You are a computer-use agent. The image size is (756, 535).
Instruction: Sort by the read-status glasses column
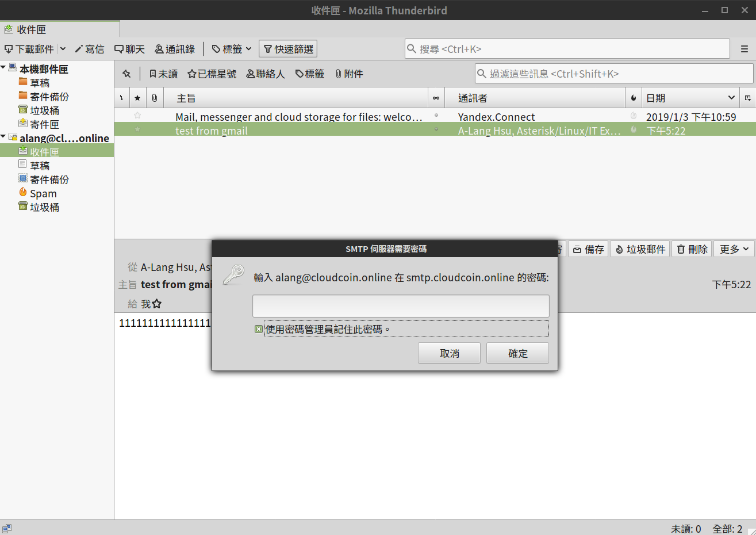tap(436, 98)
